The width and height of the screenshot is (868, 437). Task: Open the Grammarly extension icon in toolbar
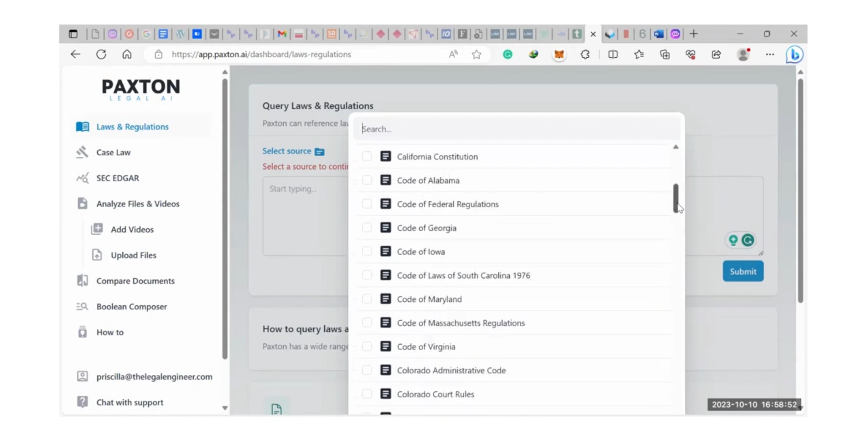(x=507, y=55)
